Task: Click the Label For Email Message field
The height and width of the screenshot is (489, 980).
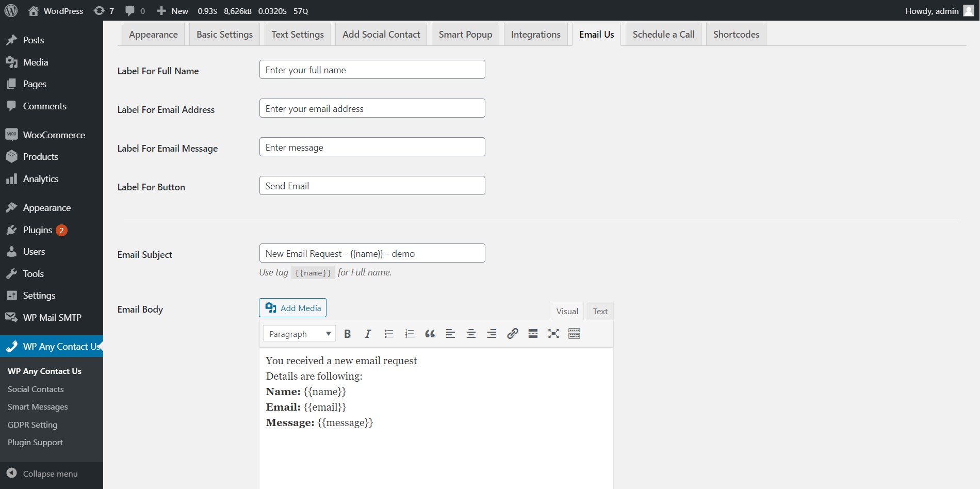Action: (372, 147)
